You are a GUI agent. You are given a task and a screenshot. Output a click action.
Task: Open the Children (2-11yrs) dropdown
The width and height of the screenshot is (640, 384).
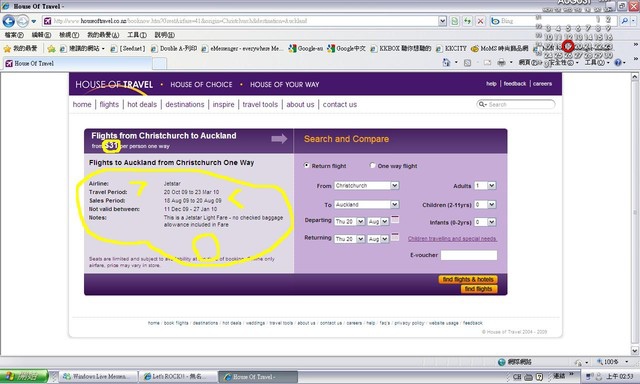pyautogui.click(x=492, y=204)
